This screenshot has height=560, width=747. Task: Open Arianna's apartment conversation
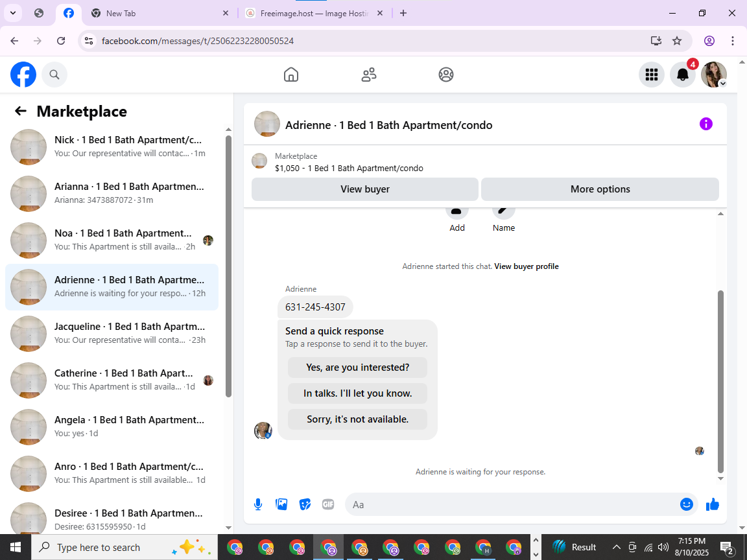(x=112, y=193)
